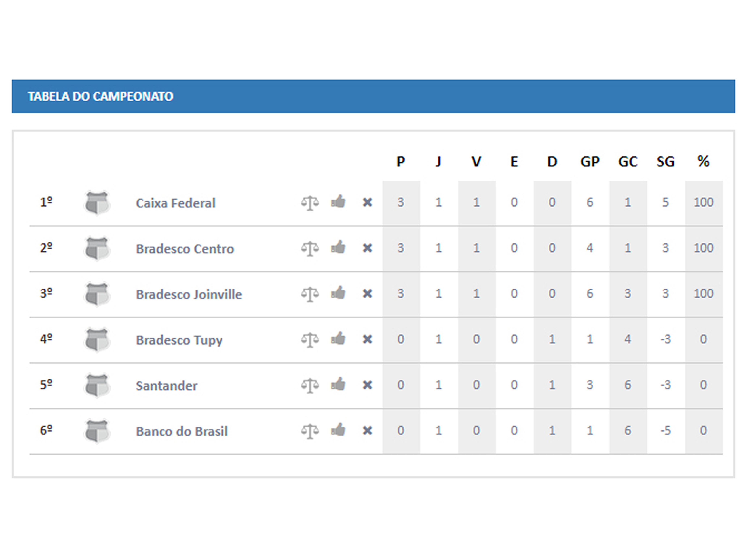Click the Tabela do Campeonato header bar
The height and width of the screenshot is (560, 747).
(373, 96)
